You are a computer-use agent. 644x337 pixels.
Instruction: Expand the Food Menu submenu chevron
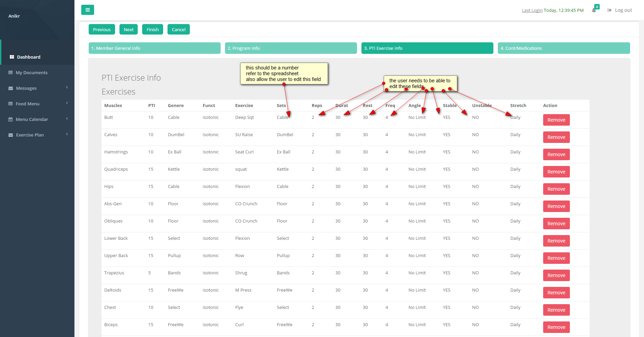(67, 103)
